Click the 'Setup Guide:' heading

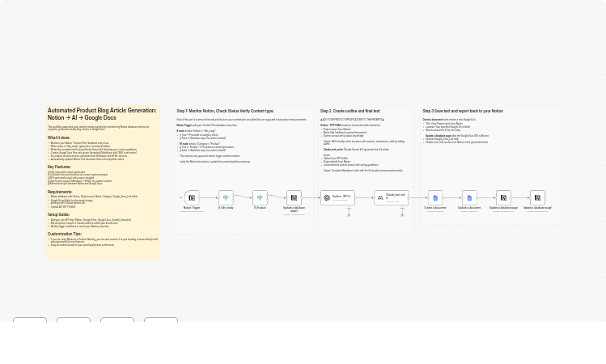59,214
